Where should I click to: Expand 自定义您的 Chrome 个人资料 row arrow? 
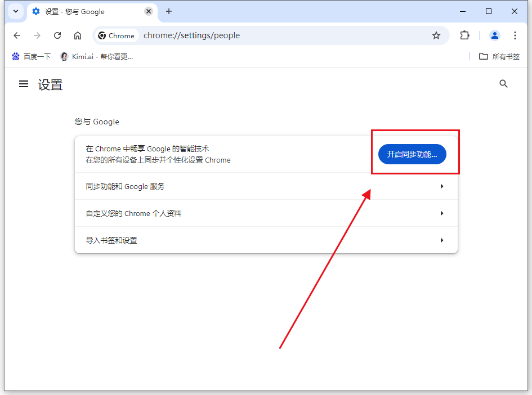pos(442,213)
